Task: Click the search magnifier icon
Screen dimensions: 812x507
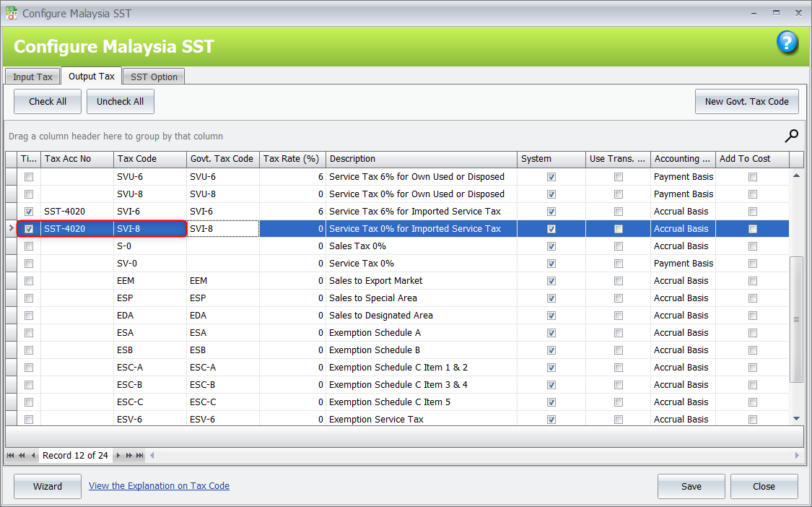Action: point(792,135)
